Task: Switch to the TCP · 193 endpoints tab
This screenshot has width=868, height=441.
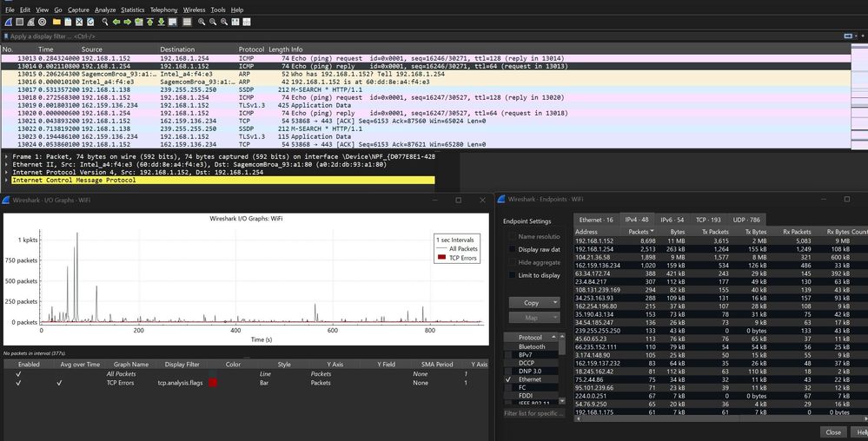Action: pos(708,220)
